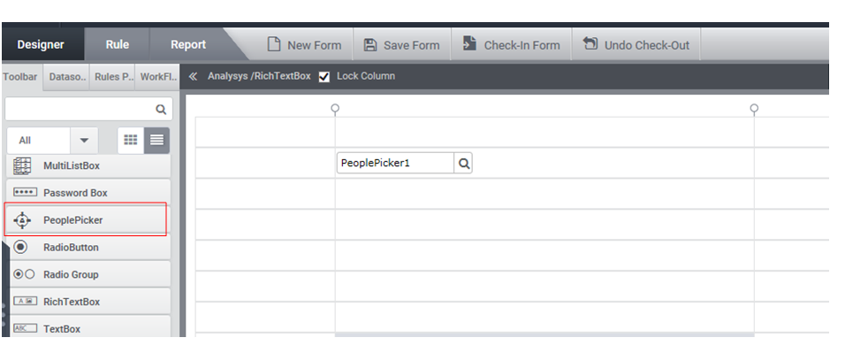The width and height of the screenshot is (868, 353).
Task: Click the search magnifier in toolbar search
Action: (161, 109)
